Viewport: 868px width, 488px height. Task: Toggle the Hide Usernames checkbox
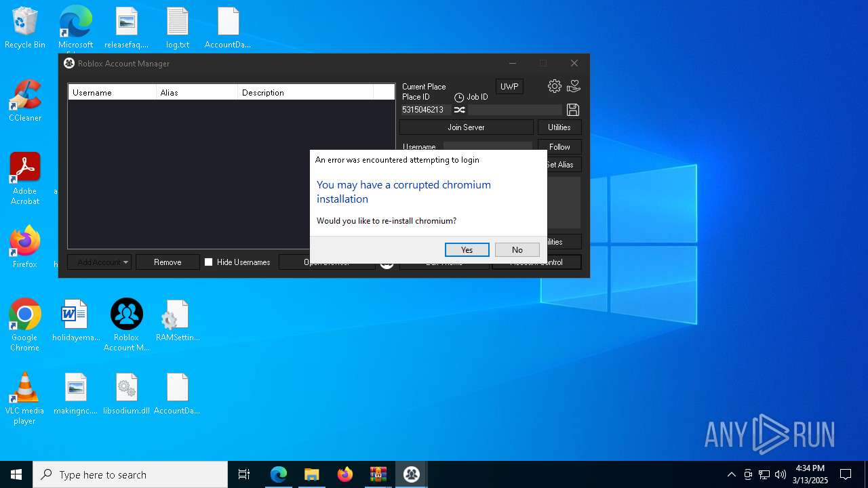209,262
